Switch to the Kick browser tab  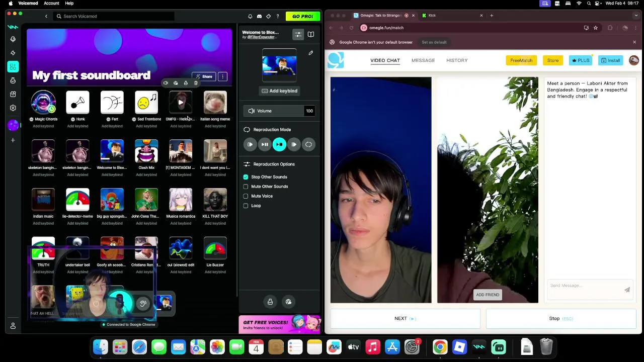453,15
